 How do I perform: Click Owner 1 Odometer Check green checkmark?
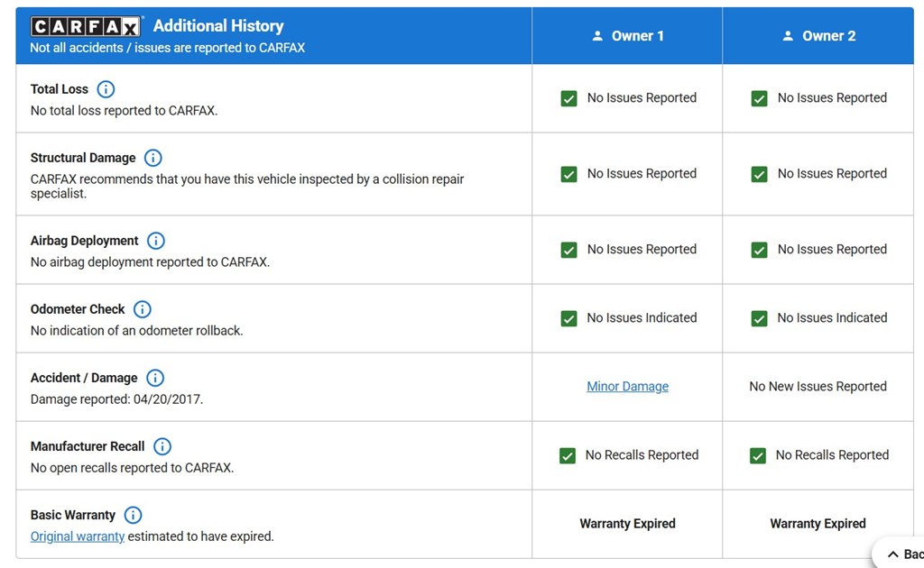(568, 318)
